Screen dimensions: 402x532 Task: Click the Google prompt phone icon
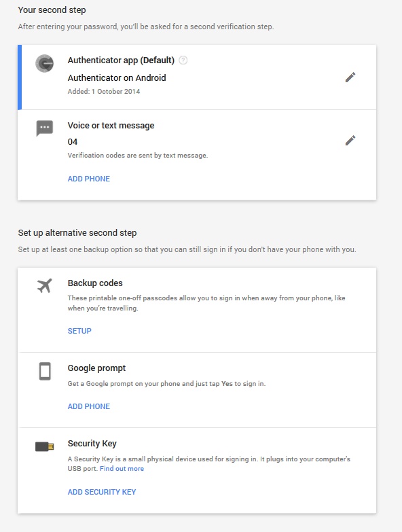pos(45,371)
